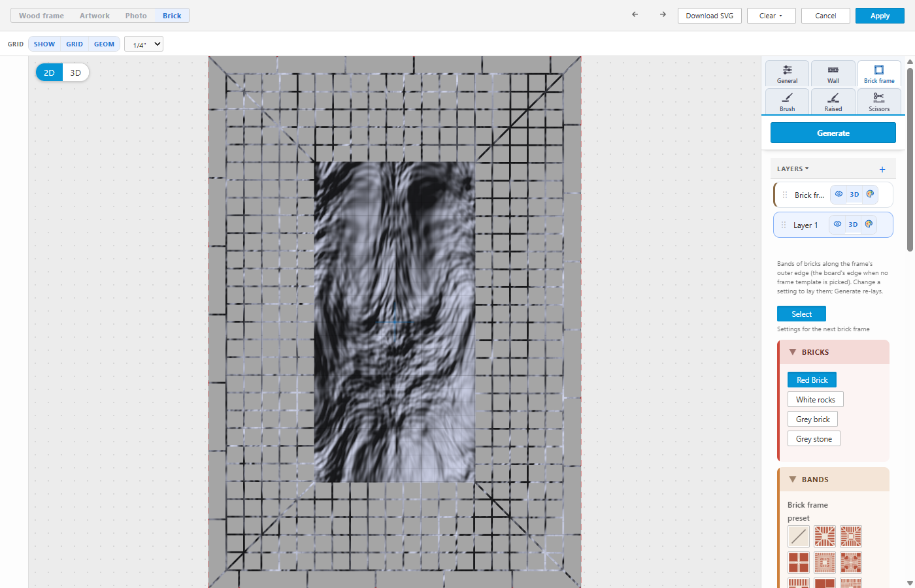Viewport: 915px width, 588px height.
Task: Switch to the Brick tab
Action: tap(172, 16)
